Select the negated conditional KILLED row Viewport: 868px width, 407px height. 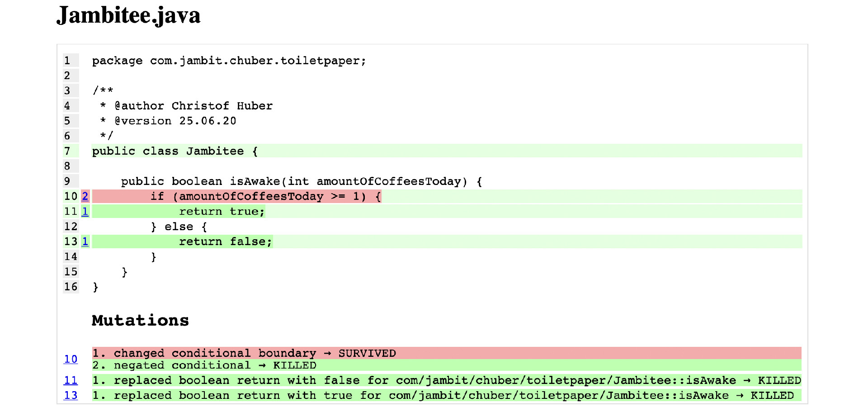tap(204, 365)
